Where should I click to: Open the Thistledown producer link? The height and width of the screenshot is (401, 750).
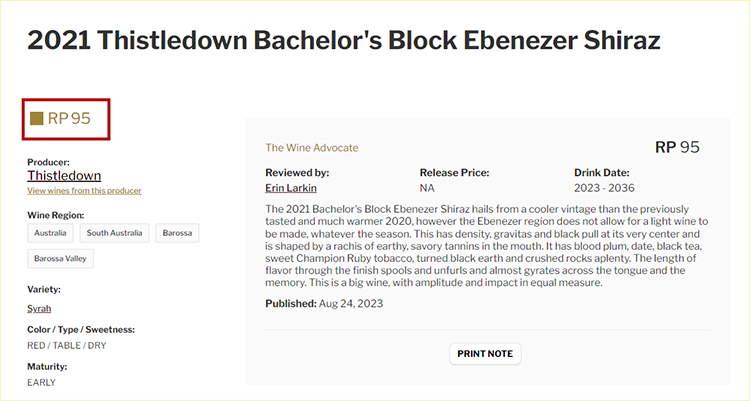64,176
